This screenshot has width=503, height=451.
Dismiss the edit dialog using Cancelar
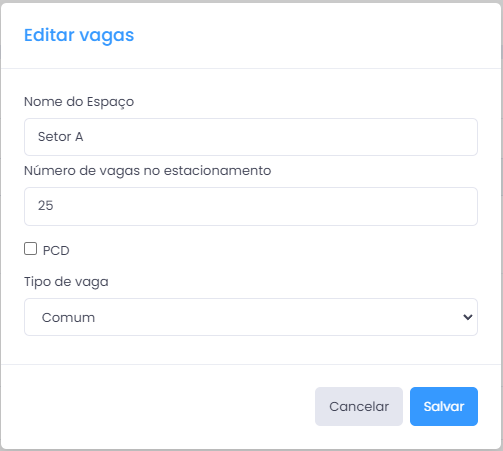click(x=359, y=406)
